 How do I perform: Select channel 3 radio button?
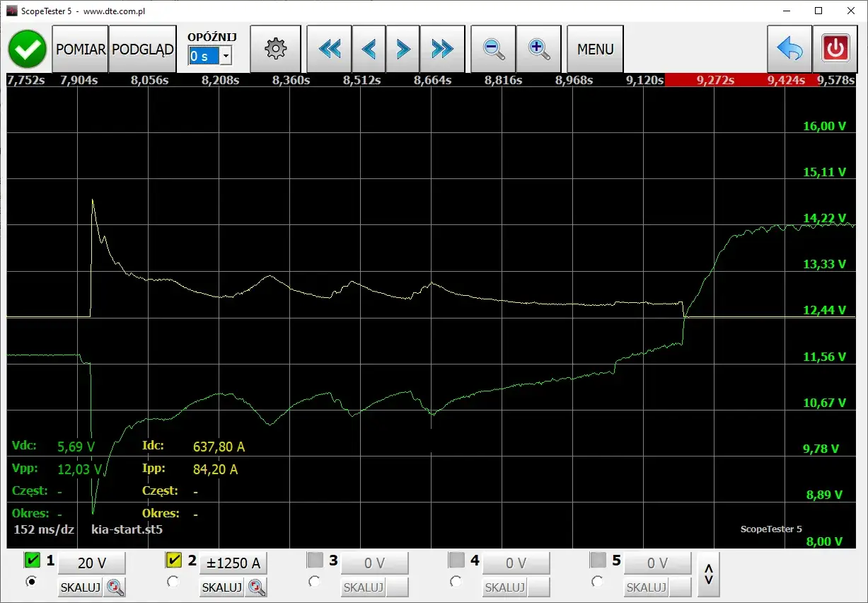314,581
